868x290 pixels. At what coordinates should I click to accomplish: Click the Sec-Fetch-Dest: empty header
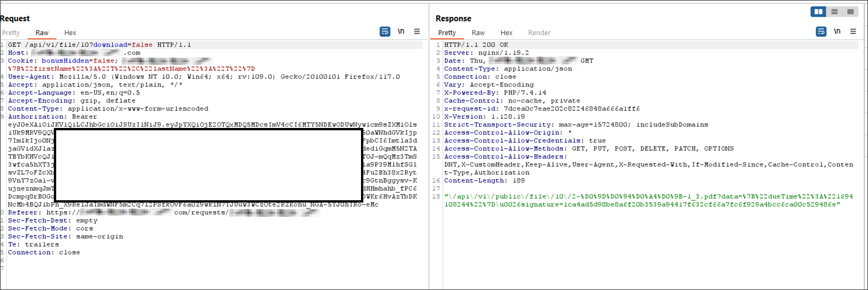[x=52, y=220]
